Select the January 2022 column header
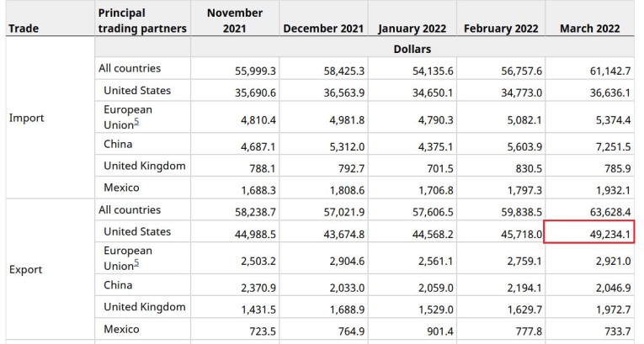Image resolution: width=644 pixels, height=344 pixels. tap(412, 28)
